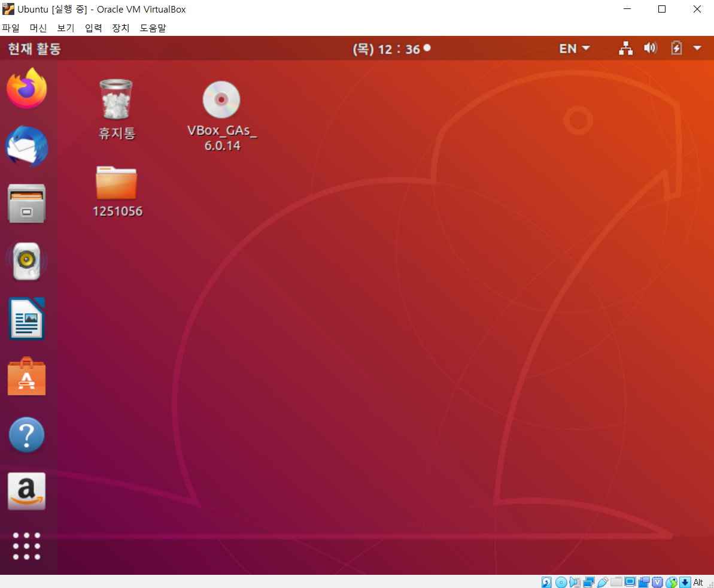This screenshot has height=588, width=714.
Task: Close the Ubuntu VirtualBox window
Action: click(697, 9)
